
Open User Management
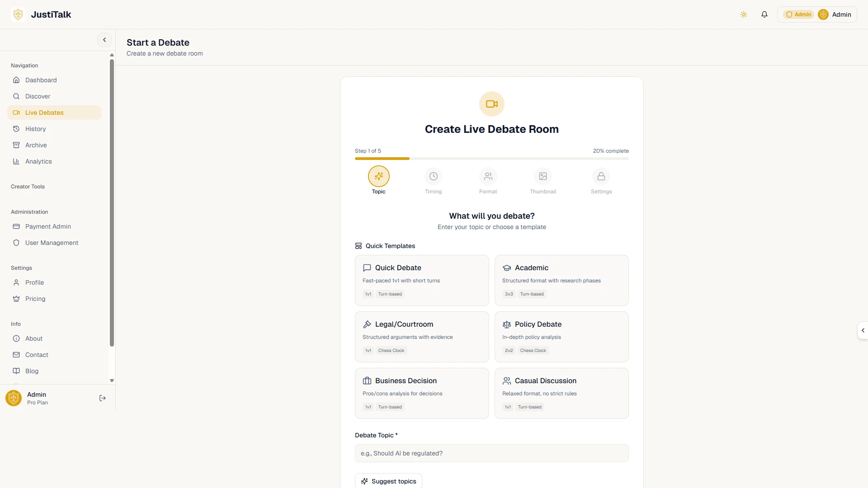[x=54, y=243]
